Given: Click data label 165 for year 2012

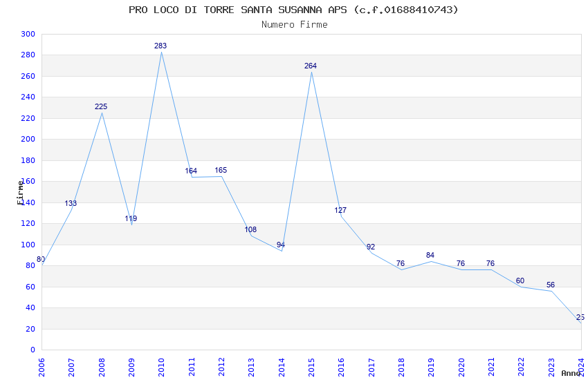Looking at the screenshot, I should click(x=221, y=171).
